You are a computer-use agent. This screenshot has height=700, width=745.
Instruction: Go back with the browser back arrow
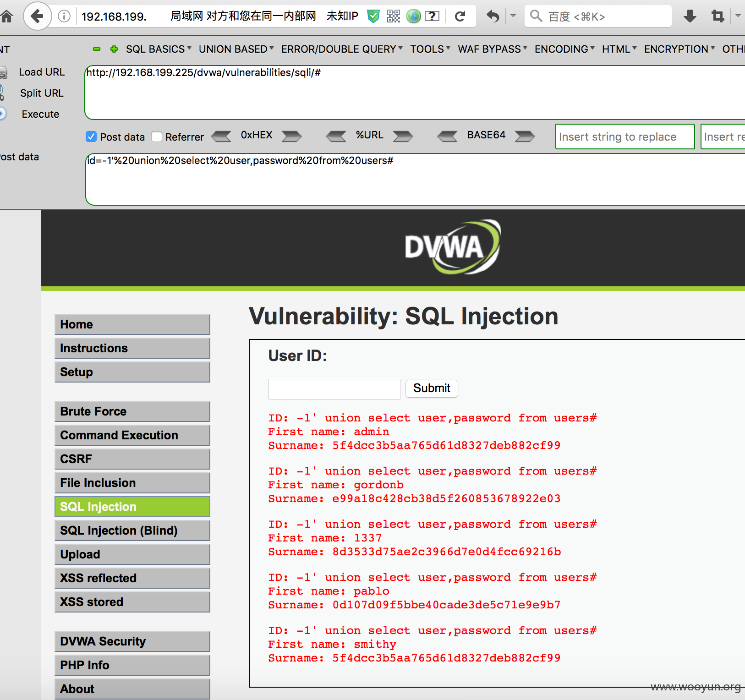pos(37,16)
